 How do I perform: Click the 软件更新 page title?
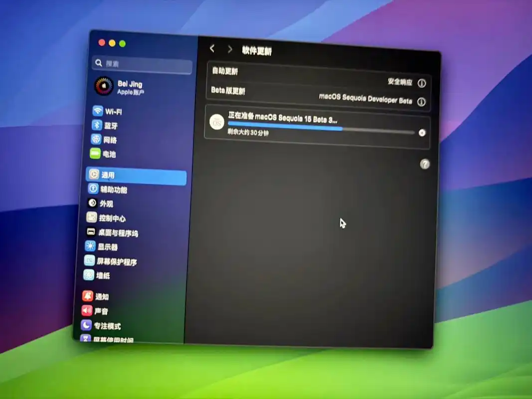pos(257,51)
